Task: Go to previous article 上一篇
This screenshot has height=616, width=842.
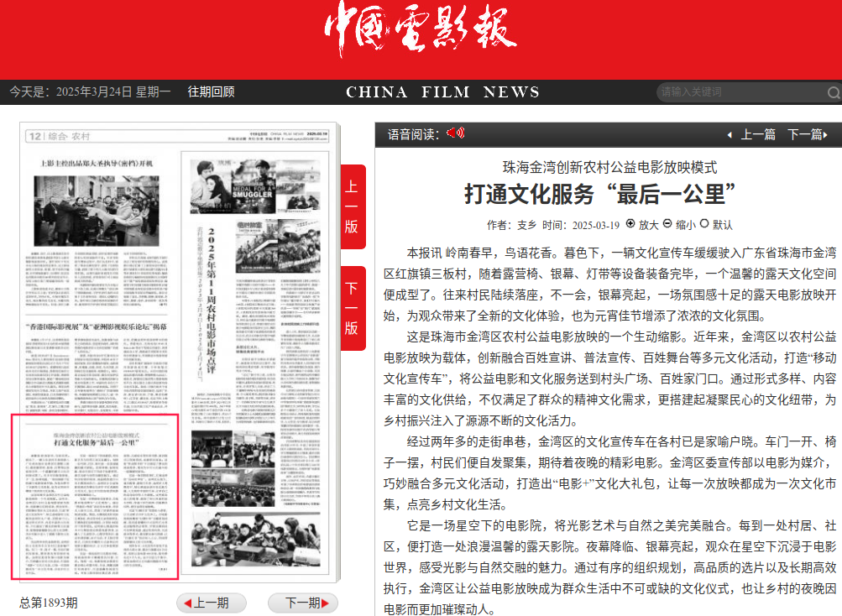Action: [x=752, y=134]
